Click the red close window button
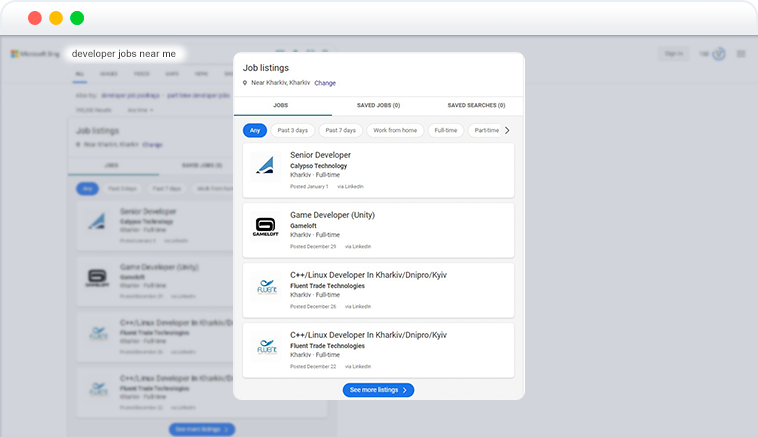758x437 pixels. tap(35, 18)
